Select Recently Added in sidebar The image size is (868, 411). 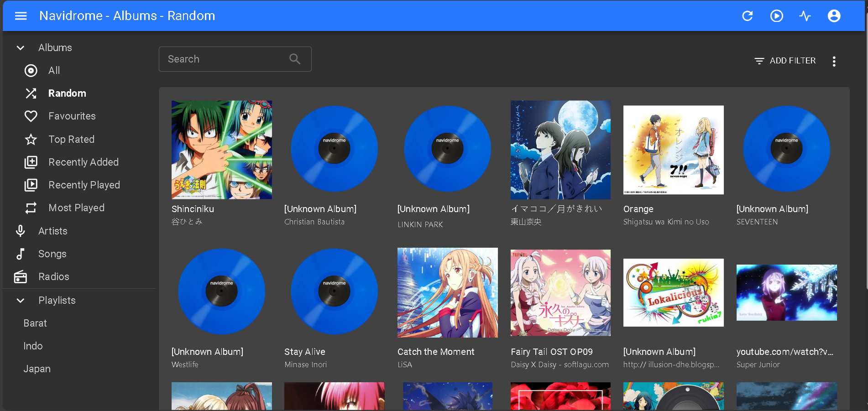(83, 162)
